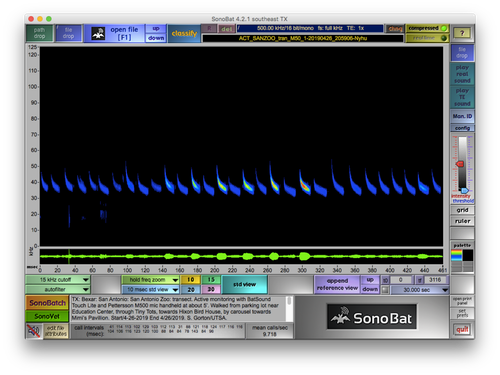Image resolution: width=500 pixels, height=375 pixels.
Task: Toggle the grid overlay
Action: [462, 210]
